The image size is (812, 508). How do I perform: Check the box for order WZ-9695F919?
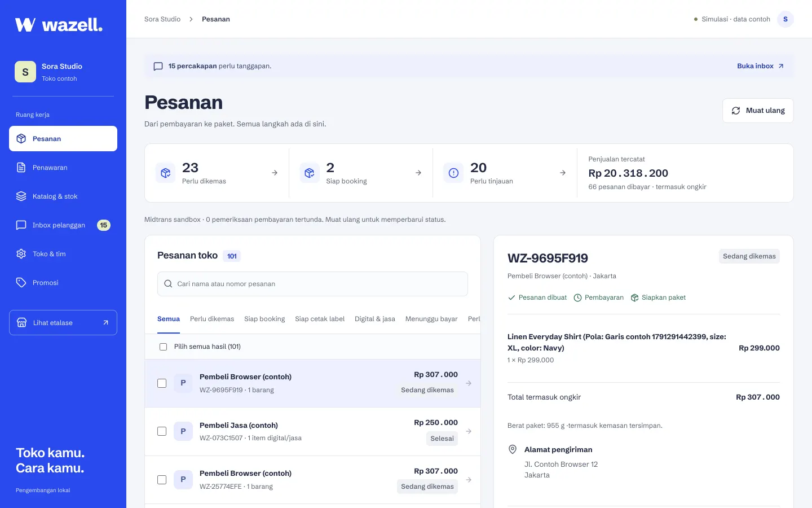point(162,383)
